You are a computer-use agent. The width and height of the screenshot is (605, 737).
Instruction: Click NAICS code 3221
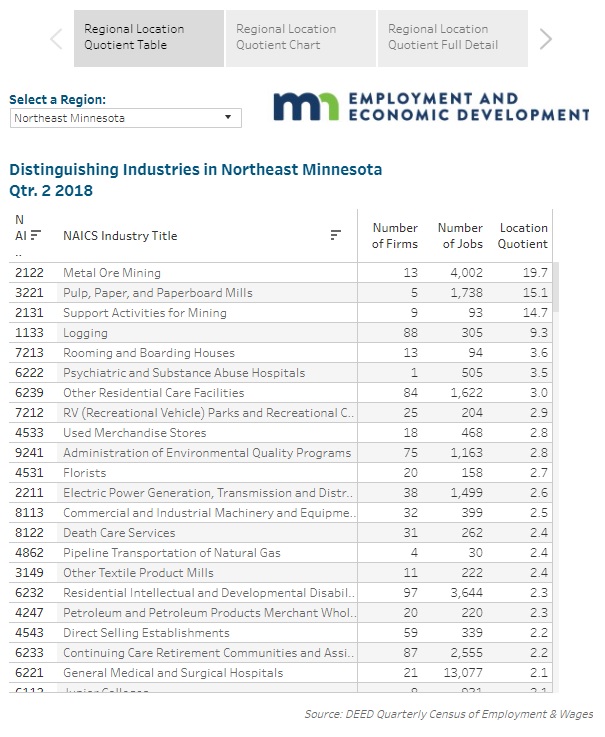pos(29,293)
